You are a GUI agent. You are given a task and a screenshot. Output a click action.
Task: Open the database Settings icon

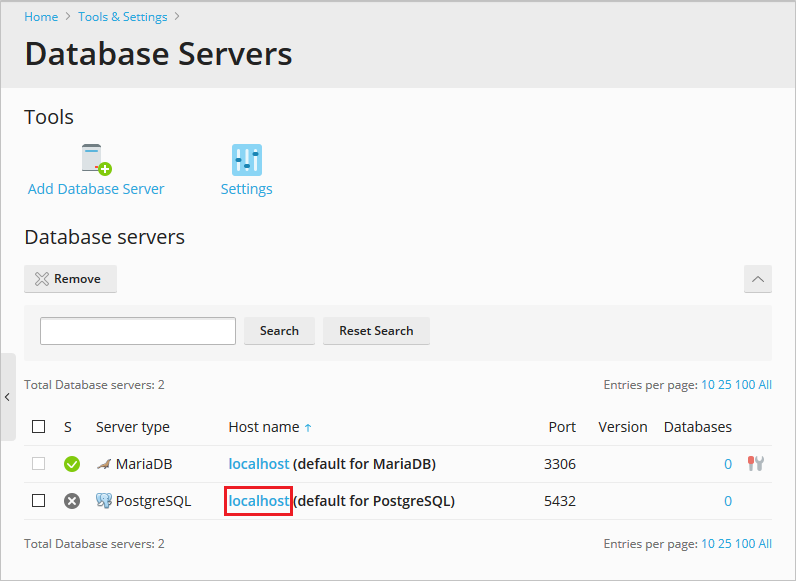tap(246, 160)
